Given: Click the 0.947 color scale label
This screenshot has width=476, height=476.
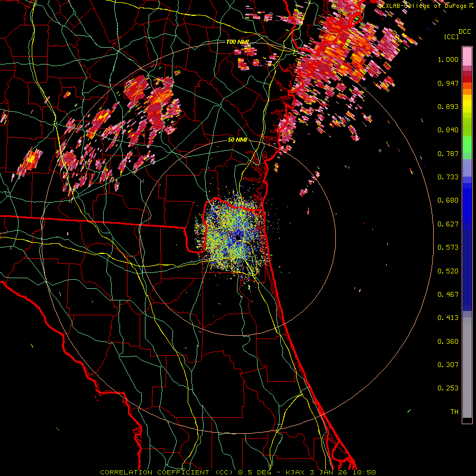Looking at the screenshot, I should point(448,83).
